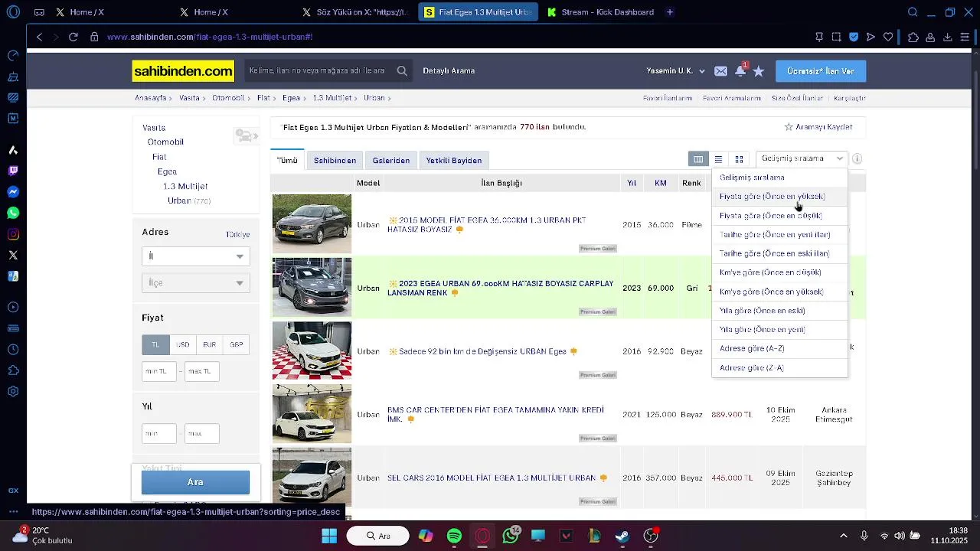The width and height of the screenshot is (980, 551).
Task: Select the Galeriden listings tab
Action: 391,160
